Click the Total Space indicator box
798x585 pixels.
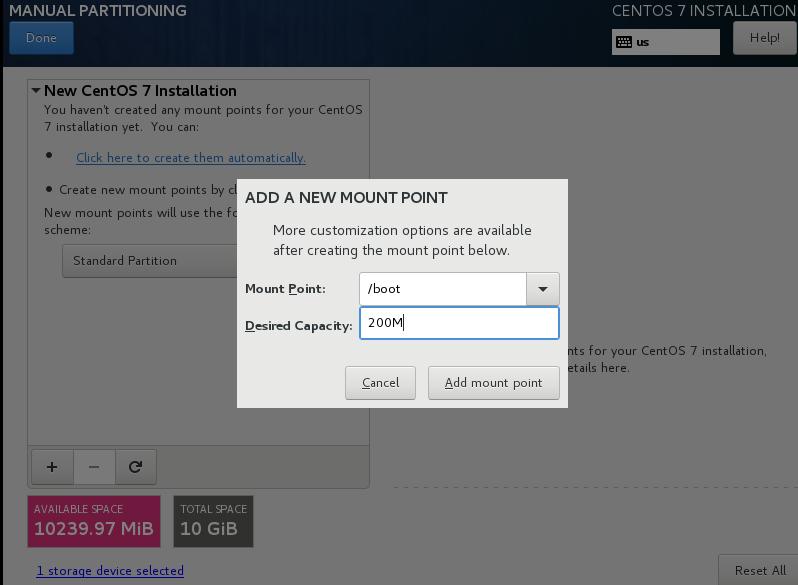[x=213, y=521]
